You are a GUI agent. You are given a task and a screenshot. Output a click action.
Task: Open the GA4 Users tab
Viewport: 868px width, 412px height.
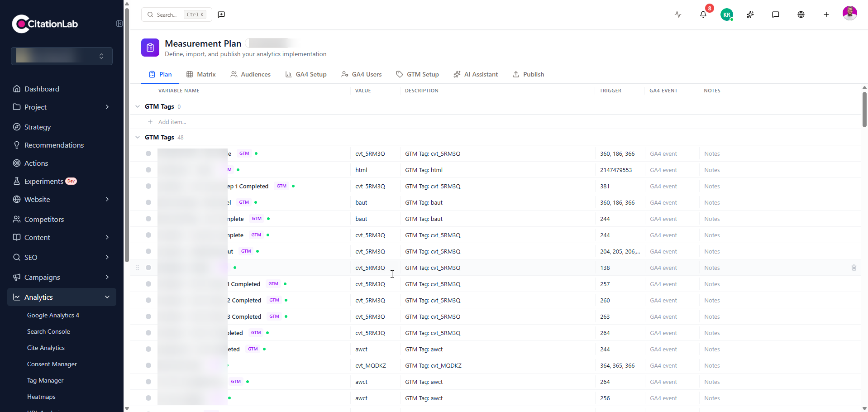[362, 74]
